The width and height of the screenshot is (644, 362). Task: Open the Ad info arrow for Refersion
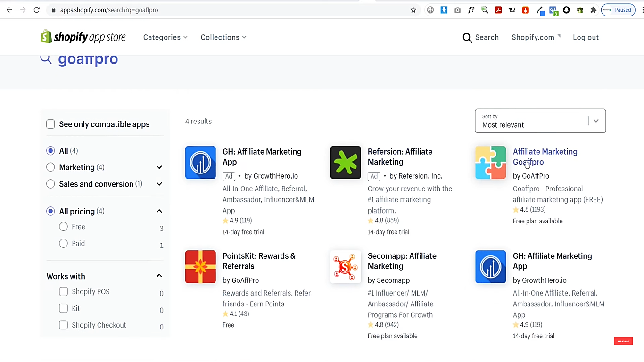click(385, 176)
